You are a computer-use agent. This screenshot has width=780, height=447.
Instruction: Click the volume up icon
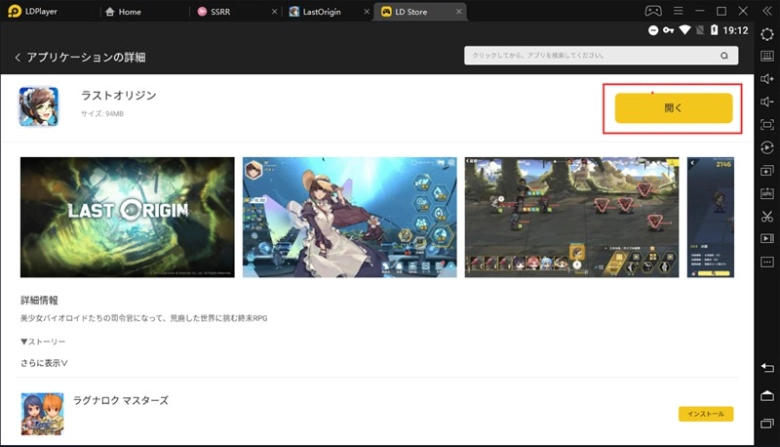pos(767,79)
